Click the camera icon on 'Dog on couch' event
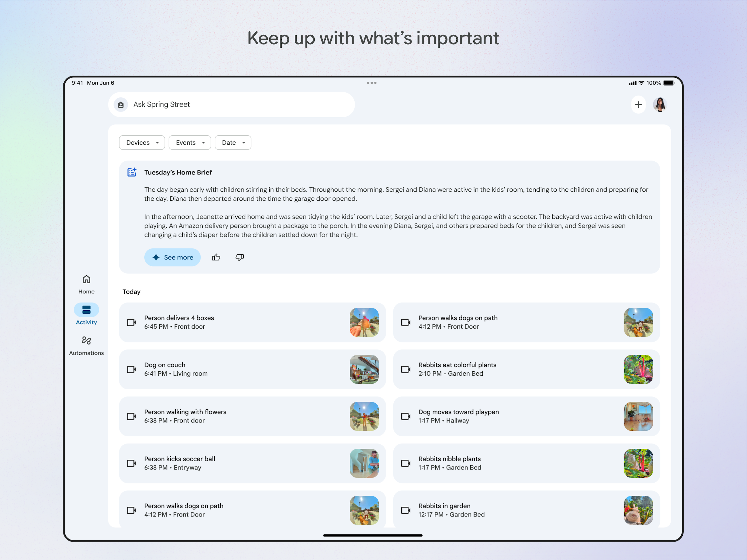Image resolution: width=747 pixels, height=560 pixels. click(x=132, y=369)
